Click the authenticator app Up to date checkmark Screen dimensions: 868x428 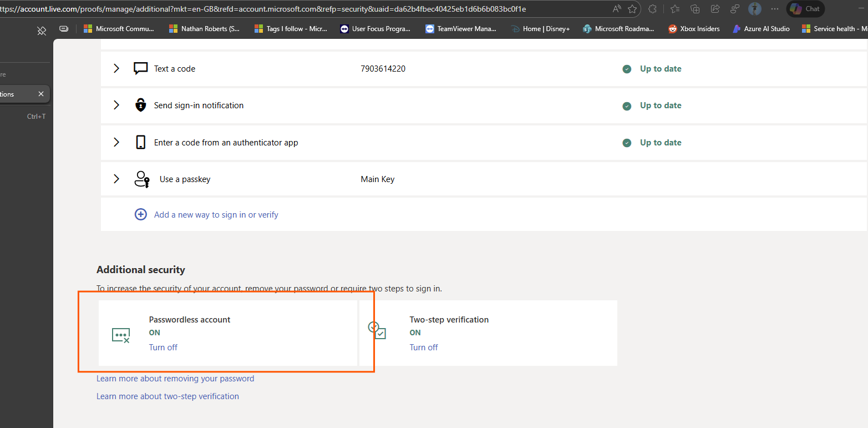point(627,143)
